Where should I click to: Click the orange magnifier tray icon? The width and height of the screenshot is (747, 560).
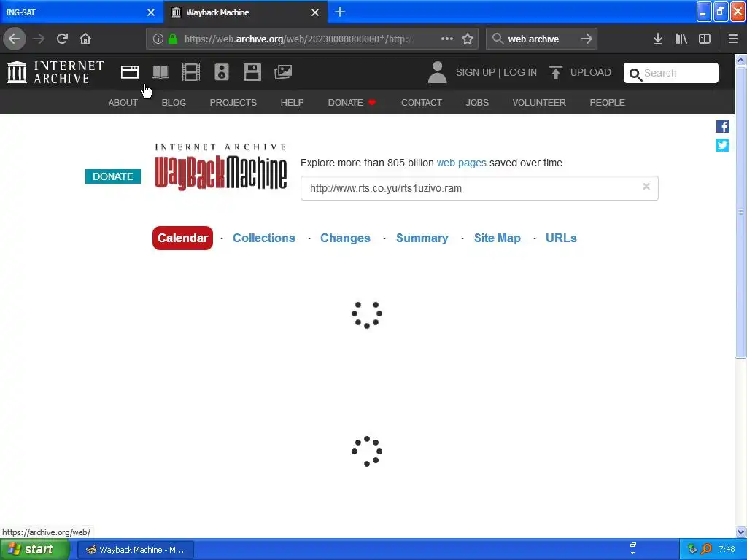[x=706, y=549]
